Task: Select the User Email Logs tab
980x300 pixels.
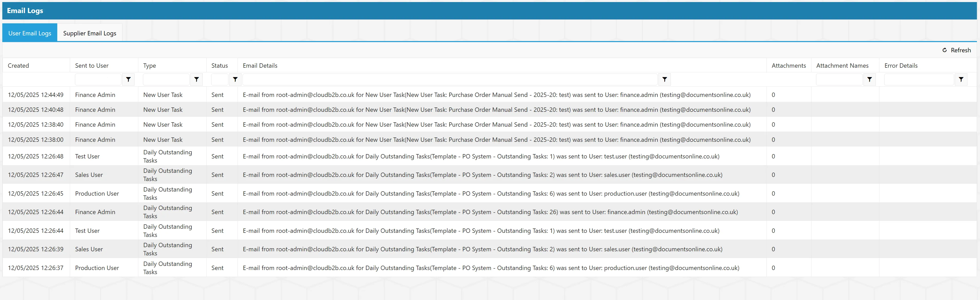Action: point(30,33)
